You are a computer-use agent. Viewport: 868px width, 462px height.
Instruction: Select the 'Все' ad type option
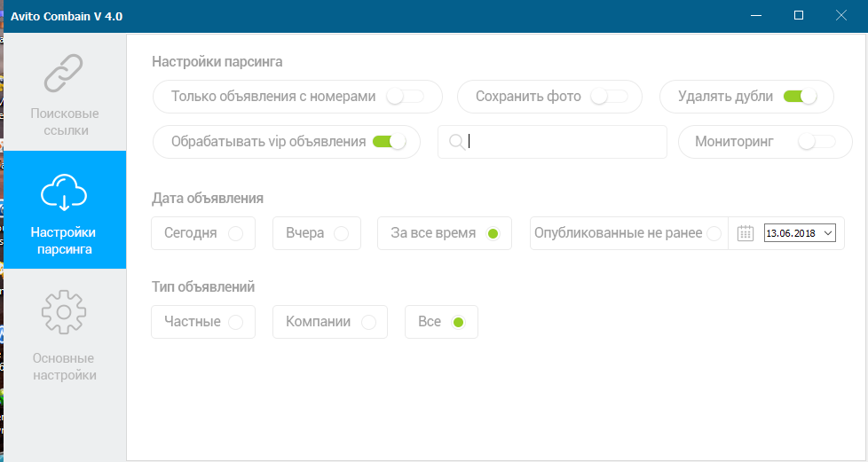pos(458,322)
